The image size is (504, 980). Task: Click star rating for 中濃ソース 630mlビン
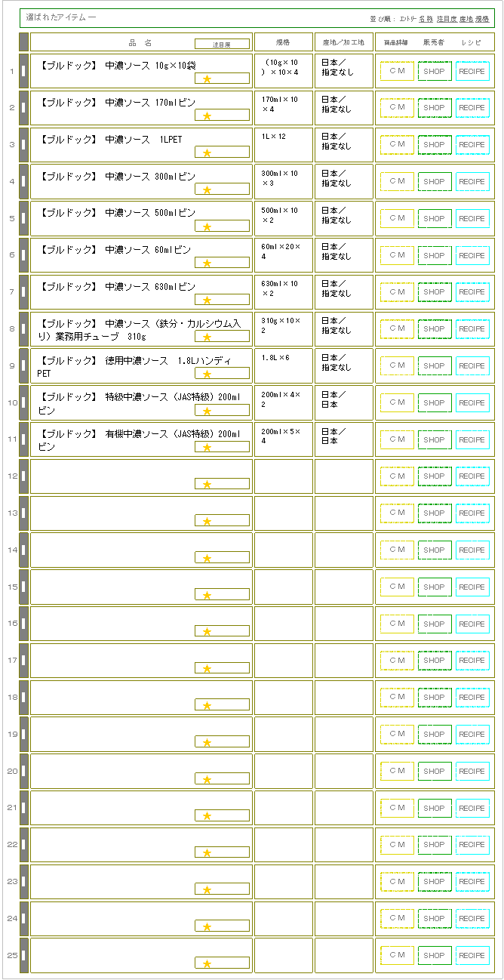coord(222,299)
